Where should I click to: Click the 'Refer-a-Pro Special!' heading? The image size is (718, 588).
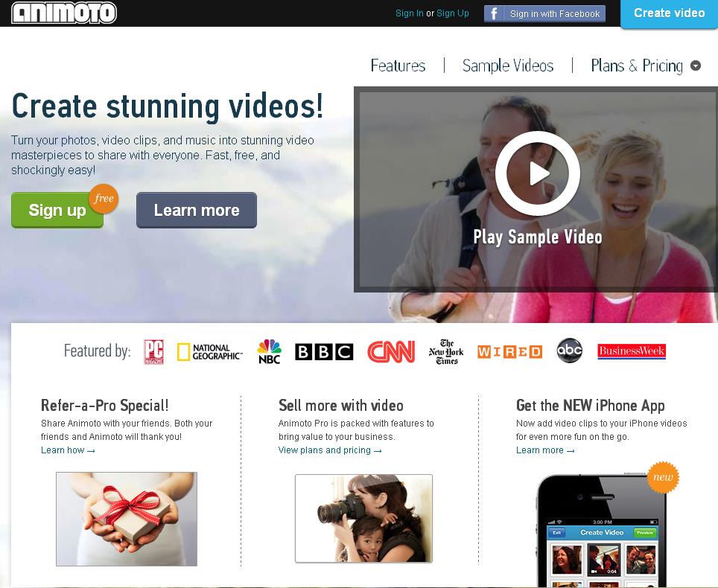click(x=104, y=406)
